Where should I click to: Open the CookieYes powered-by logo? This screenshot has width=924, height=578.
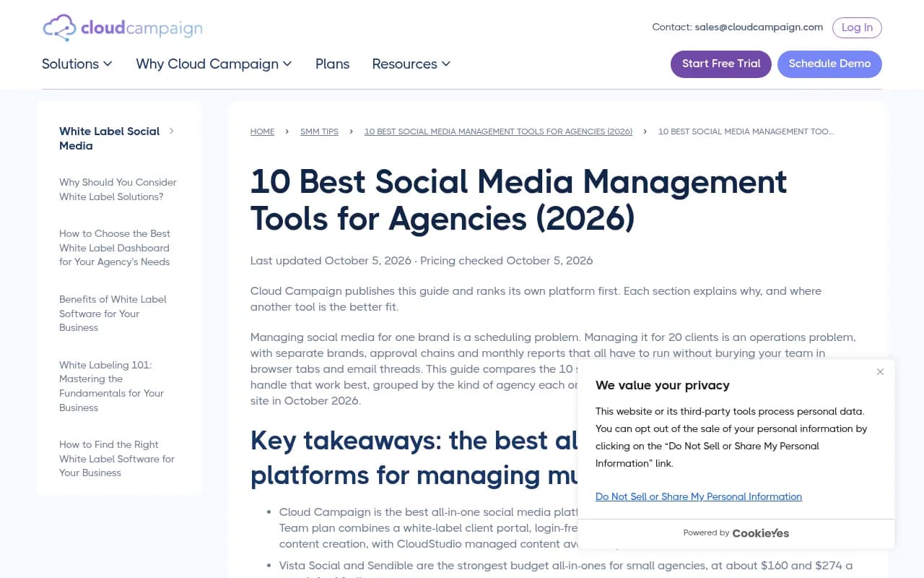pos(760,533)
